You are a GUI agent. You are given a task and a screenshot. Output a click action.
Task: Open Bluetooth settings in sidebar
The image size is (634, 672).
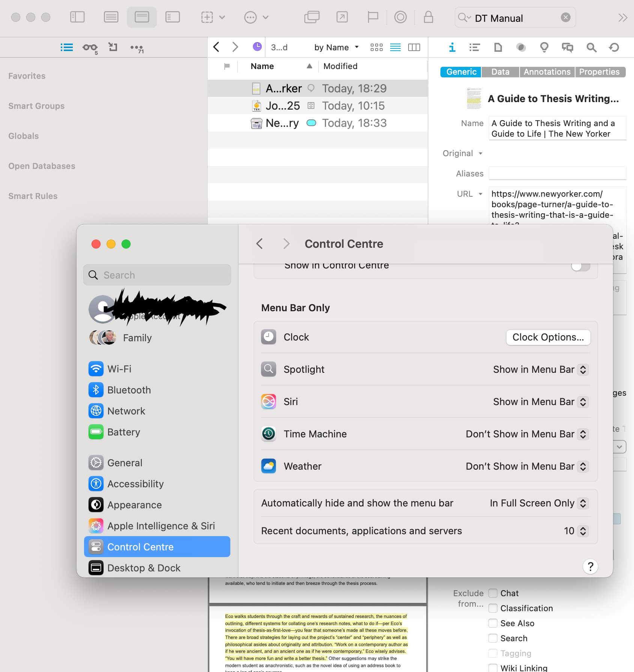(157, 390)
